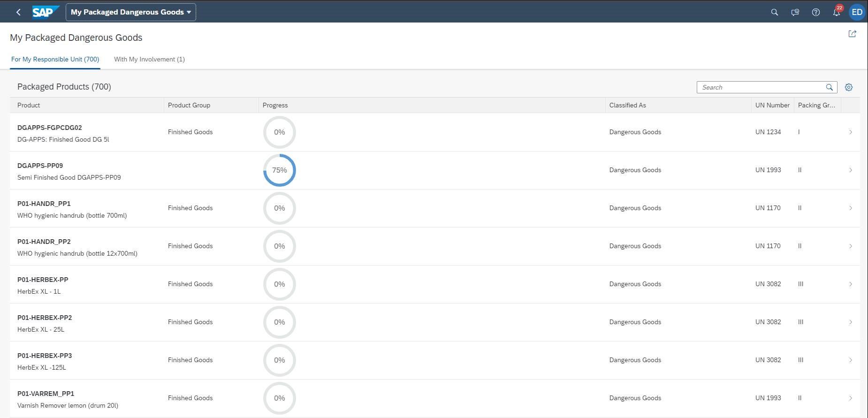Select product P01-HERBEX-PP3

(x=45, y=356)
